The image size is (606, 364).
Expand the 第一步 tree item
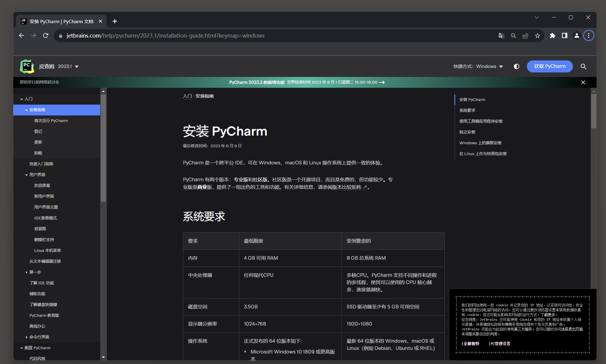[x=26, y=272]
